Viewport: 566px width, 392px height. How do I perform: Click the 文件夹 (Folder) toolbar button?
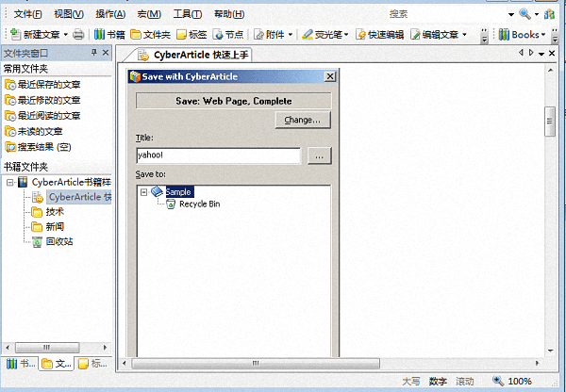(x=150, y=35)
